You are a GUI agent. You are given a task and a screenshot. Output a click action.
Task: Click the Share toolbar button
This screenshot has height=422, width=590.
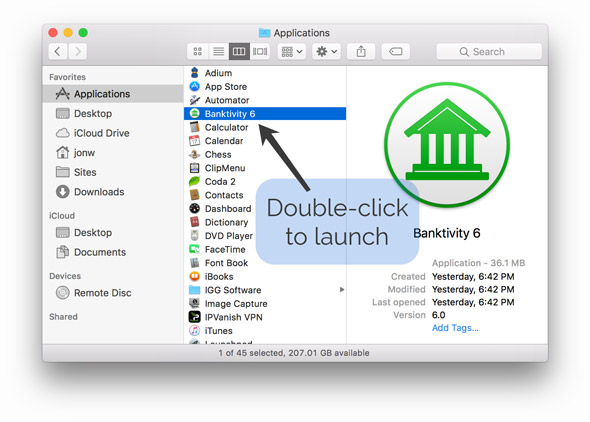361,51
